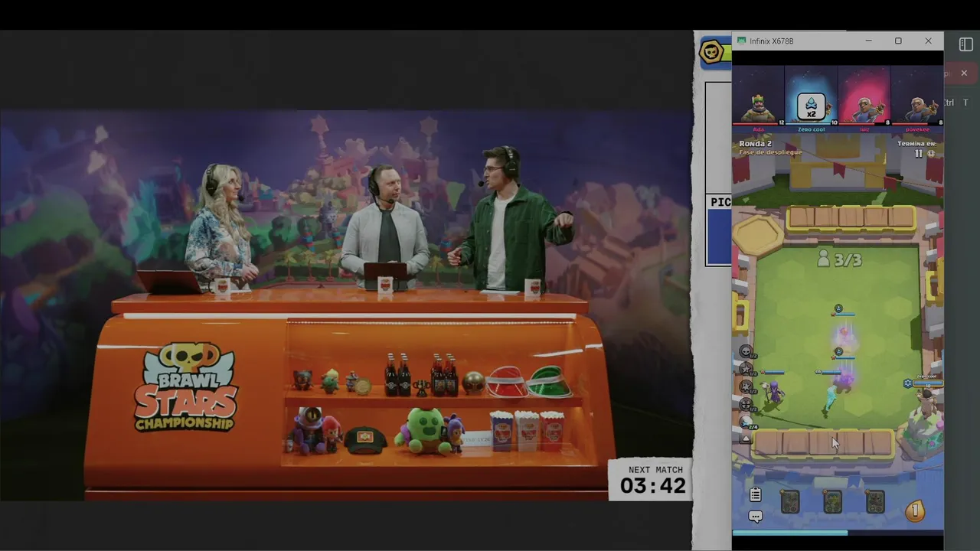Collapse the traits list with the arrow

pos(746,439)
